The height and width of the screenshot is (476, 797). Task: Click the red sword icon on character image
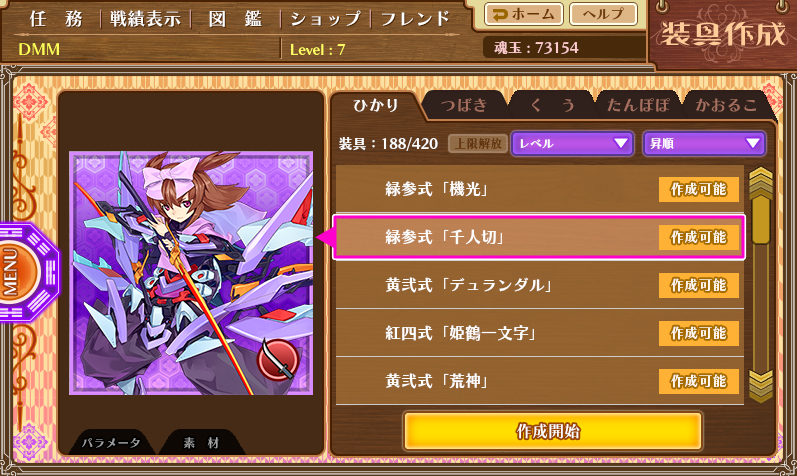(x=277, y=360)
